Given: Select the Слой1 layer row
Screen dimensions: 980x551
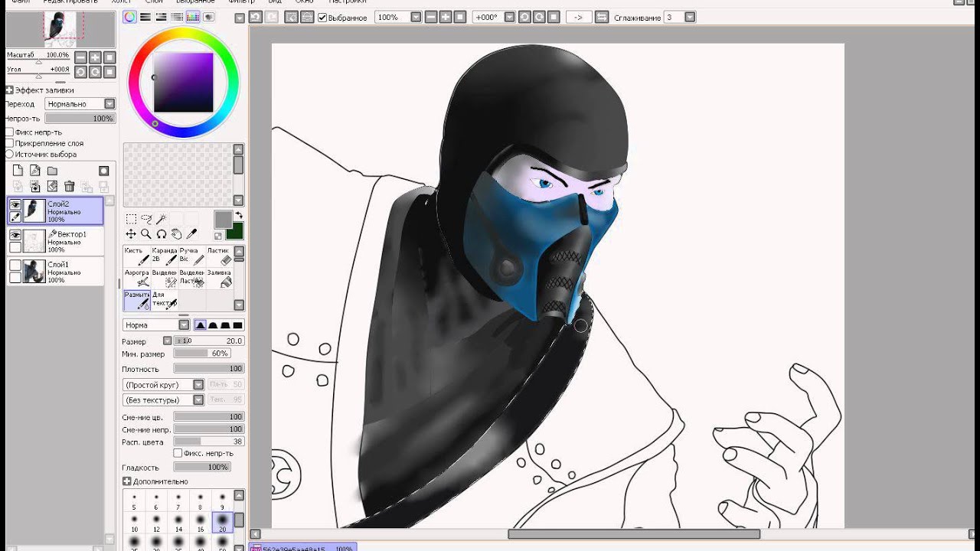Looking at the screenshot, I should [55, 271].
